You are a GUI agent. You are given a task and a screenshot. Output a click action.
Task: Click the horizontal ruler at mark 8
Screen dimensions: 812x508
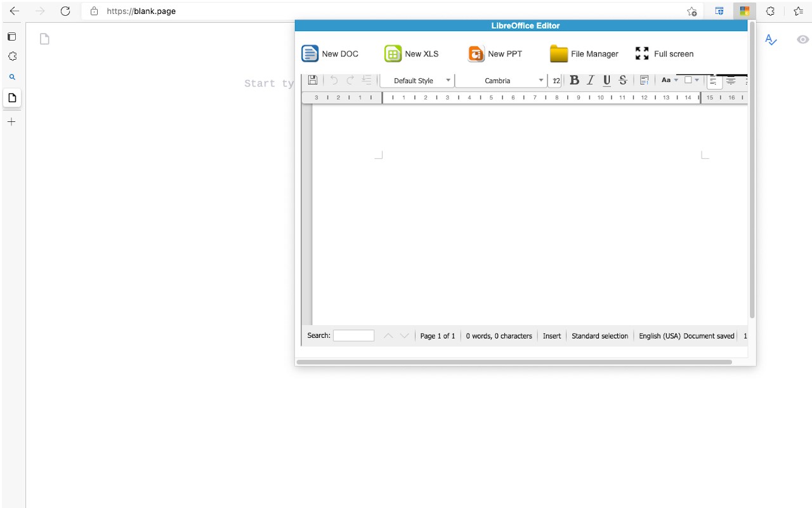(556, 98)
